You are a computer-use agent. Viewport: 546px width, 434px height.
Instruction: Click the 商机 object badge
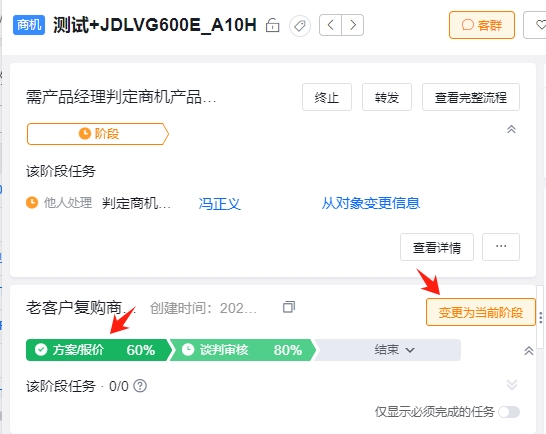pos(29,25)
